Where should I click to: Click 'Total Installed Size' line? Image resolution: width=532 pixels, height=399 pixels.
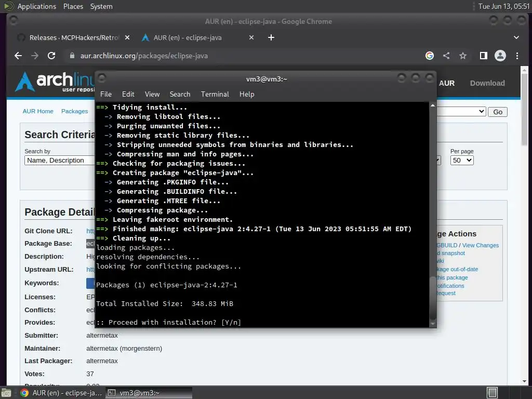[x=165, y=303]
